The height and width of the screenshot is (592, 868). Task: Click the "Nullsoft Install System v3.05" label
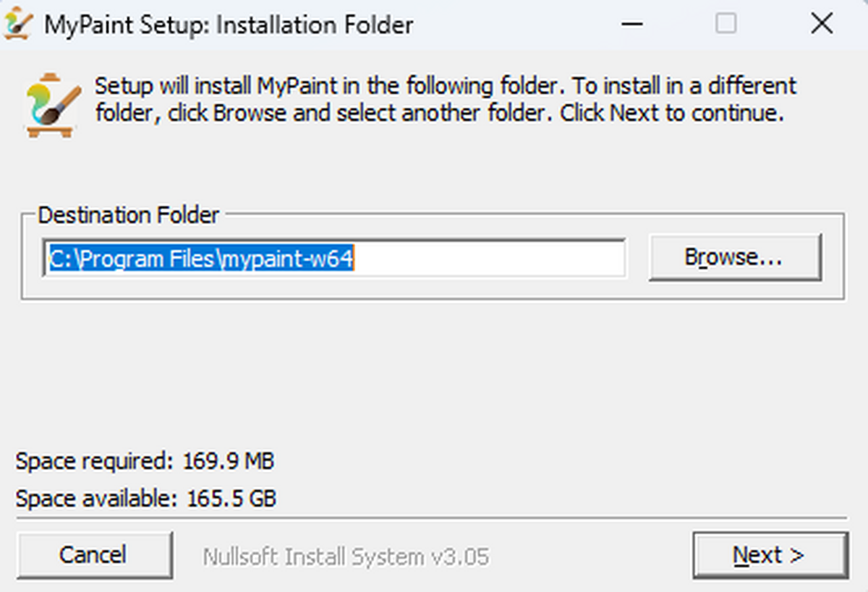click(x=346, y=557)
